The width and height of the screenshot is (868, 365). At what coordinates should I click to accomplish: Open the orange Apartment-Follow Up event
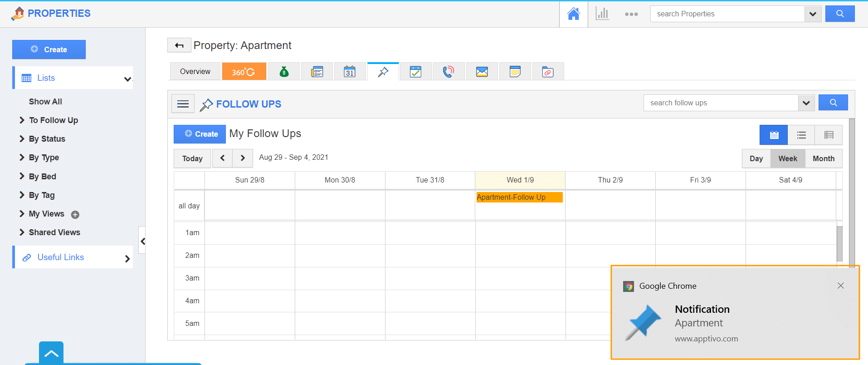(x=519, y=197)
